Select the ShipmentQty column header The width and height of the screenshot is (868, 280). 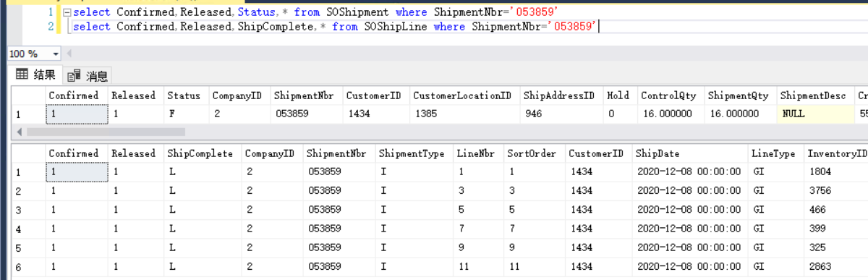point(741,96)
